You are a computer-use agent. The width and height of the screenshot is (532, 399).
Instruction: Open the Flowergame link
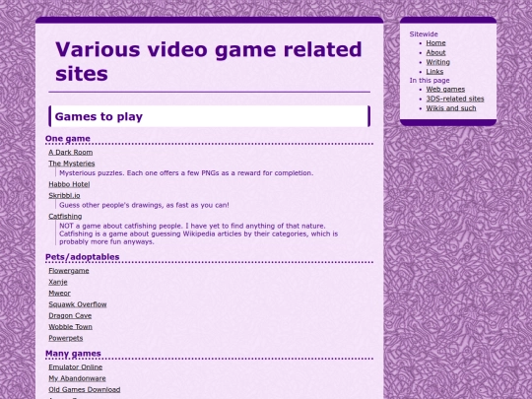click(69, 271)
